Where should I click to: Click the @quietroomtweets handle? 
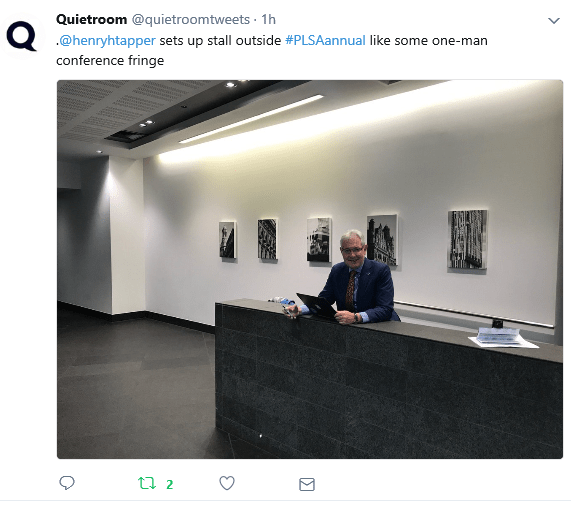[190, 19]
